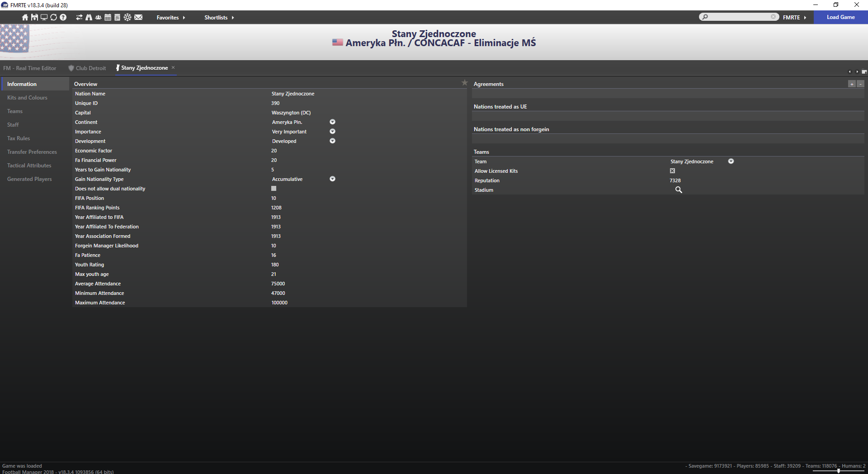868x474 pixels.
Task: Clear search with the x icon
Action: (773, 17)
